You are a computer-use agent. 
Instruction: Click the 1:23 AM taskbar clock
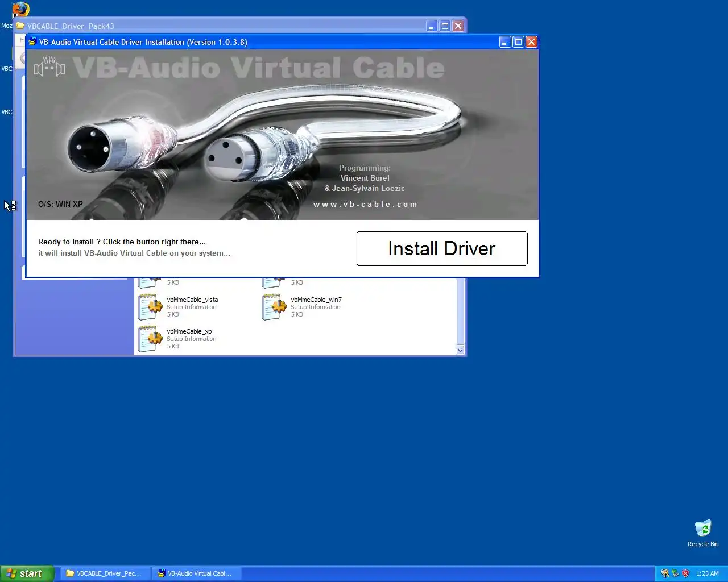(707, 573)
